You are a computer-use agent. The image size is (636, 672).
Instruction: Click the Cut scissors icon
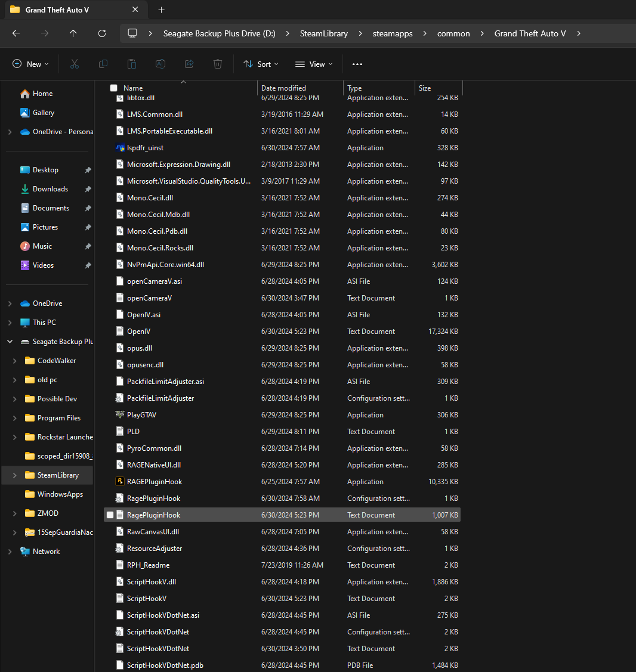point(75,64)
